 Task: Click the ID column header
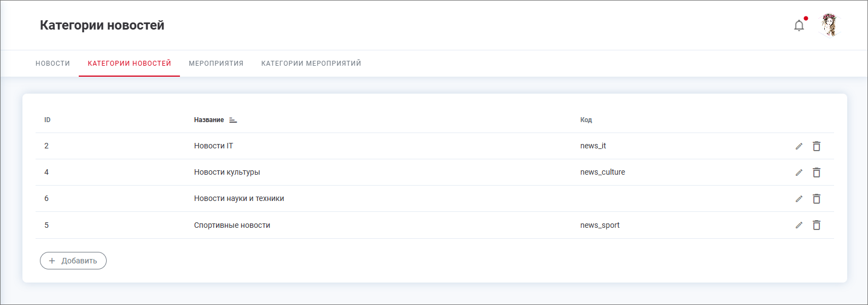pos(48,120)
